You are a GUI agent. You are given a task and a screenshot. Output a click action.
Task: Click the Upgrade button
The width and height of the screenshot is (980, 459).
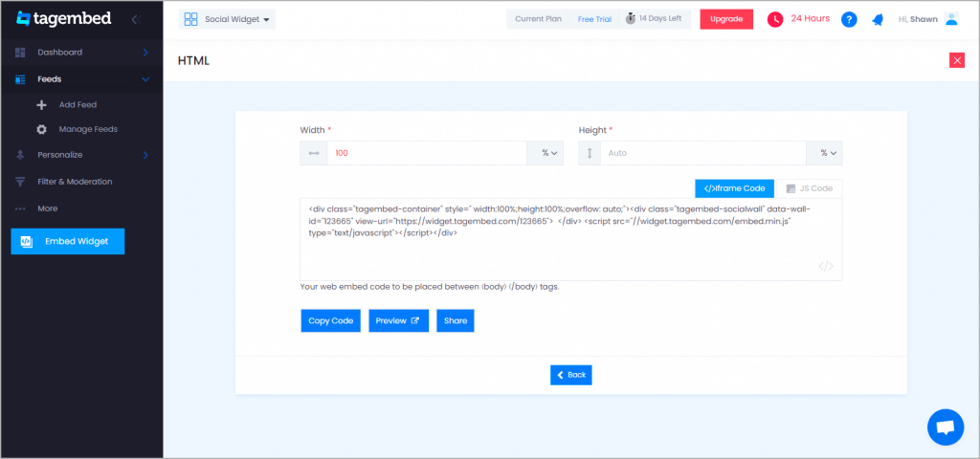(x=725, y=19)
